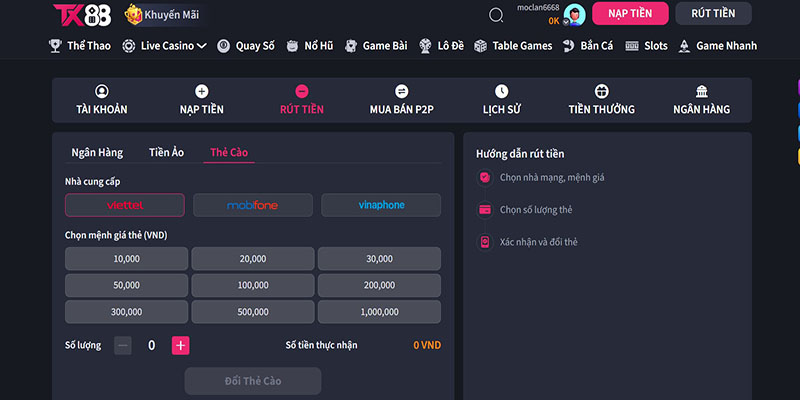Choose the 20,000 card denomination
The image size is (800, 400).
click(x=253, y=259)
